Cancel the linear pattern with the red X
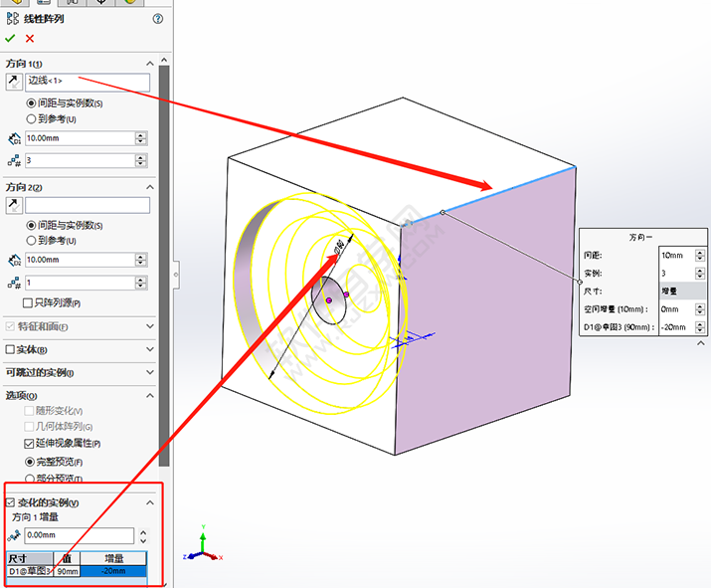The image size is (711, 588). [x=30, y=39]
